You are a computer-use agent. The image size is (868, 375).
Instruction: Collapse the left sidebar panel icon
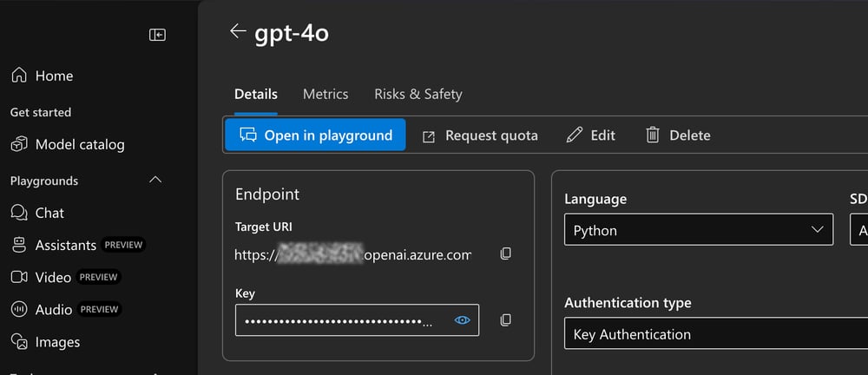(157, 35)
